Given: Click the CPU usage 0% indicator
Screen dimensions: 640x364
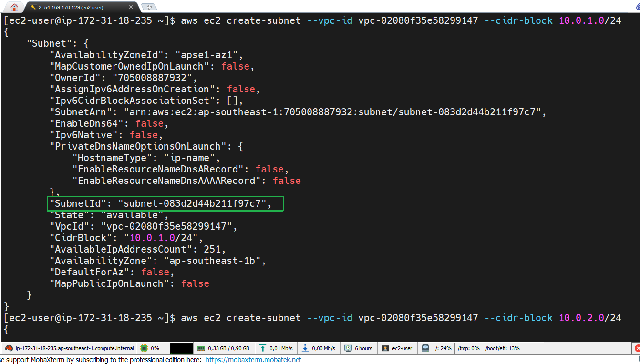Looking at the screenshot, I should [x=150, y=348].
